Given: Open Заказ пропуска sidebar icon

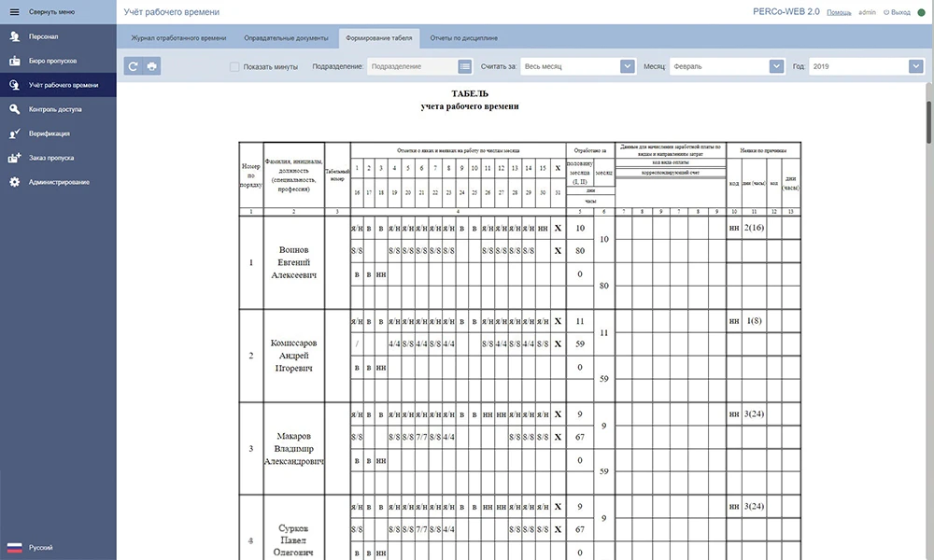Looking at the screenshot, I should 14,158.
